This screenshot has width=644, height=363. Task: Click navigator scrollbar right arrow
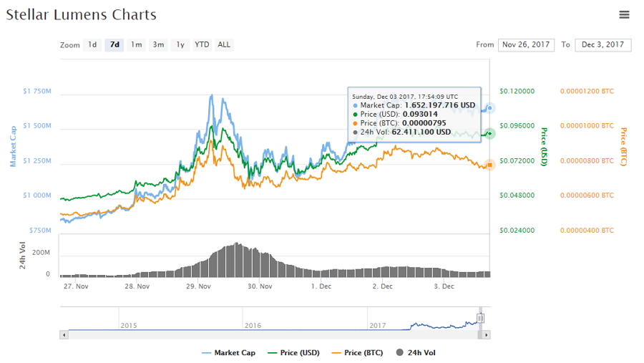pos(487,335)
